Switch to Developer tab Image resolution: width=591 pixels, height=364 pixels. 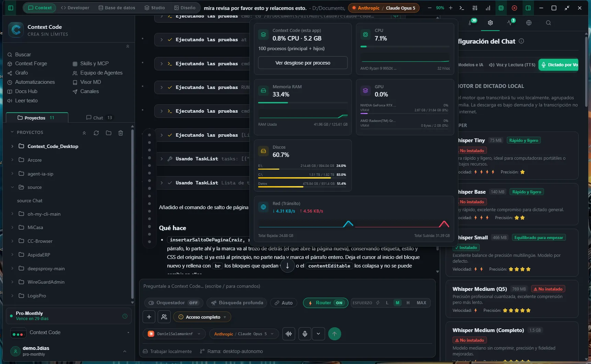(x=75, y=8)
